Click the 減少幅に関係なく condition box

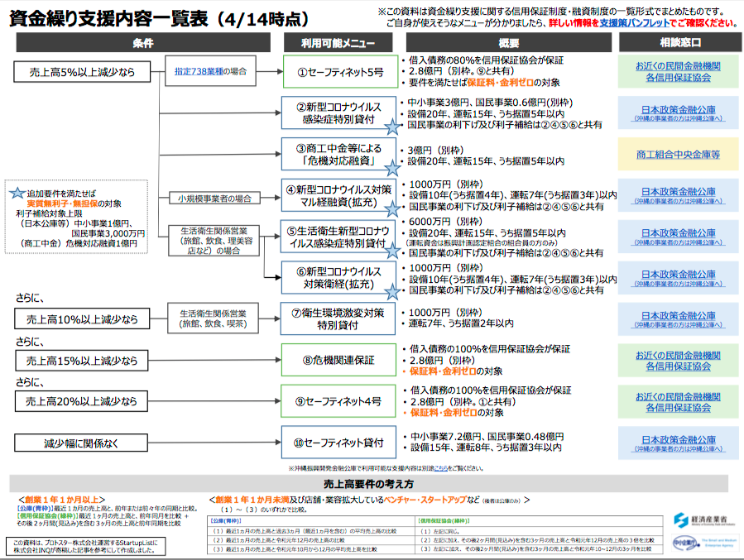pos(80,443)
